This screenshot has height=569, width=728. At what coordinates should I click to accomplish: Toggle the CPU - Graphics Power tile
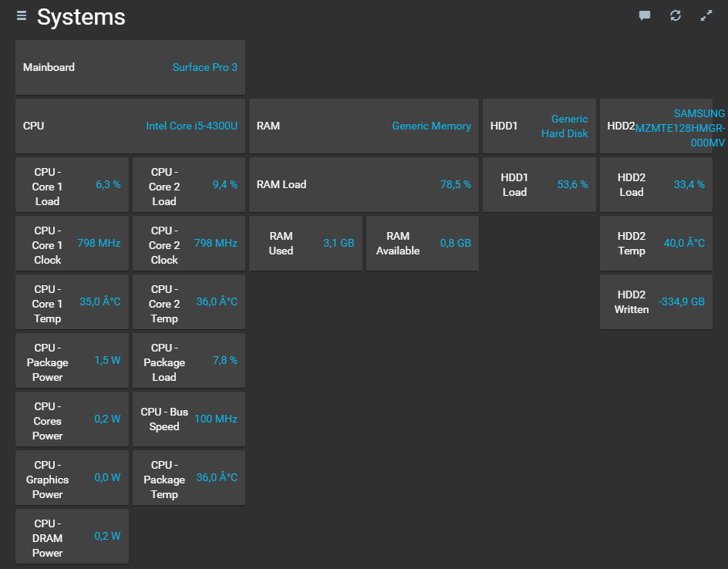tap(72, 477)
